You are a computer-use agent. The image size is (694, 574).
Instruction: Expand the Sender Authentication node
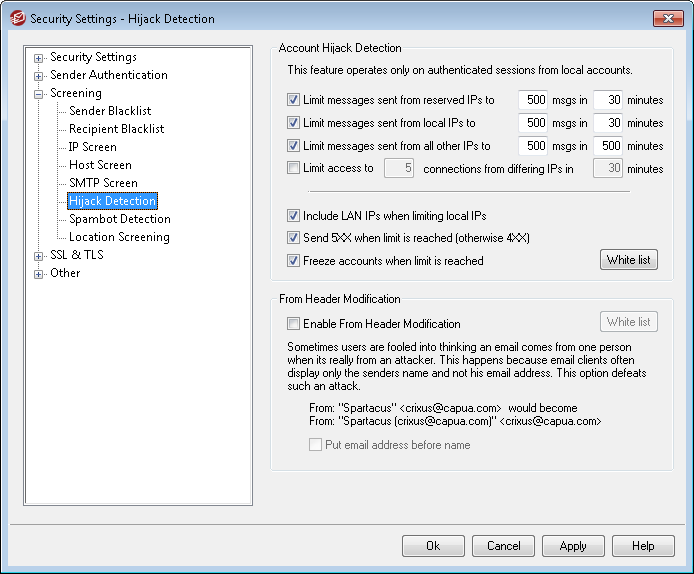[x=39, y=76]
